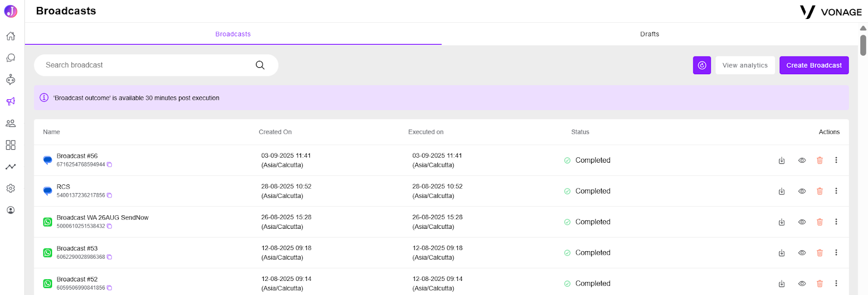Click the purple refresh icon button
The width and height of the screenshot is (868, 295).
[x=702, y=65]
